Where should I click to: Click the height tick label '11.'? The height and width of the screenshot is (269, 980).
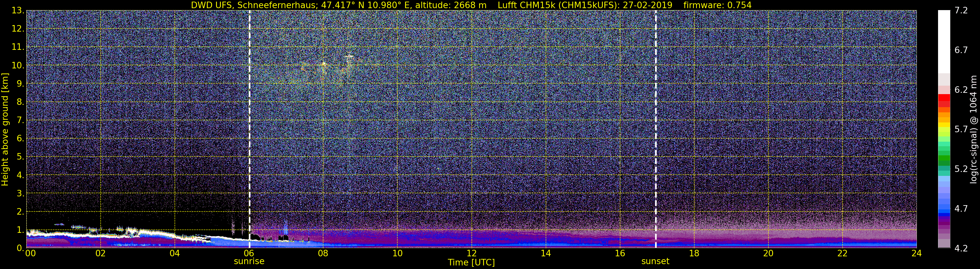click(x=18, y=47)
